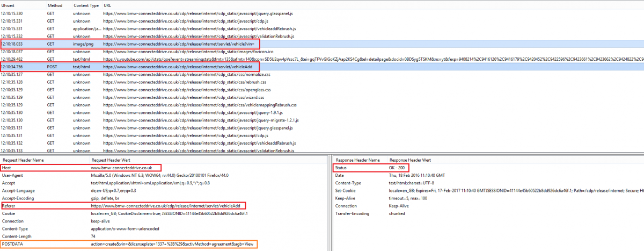This screenshot has height=251, width=644.
Task: Select the favicon.ico request row
Action: click(x=322, y=51)
